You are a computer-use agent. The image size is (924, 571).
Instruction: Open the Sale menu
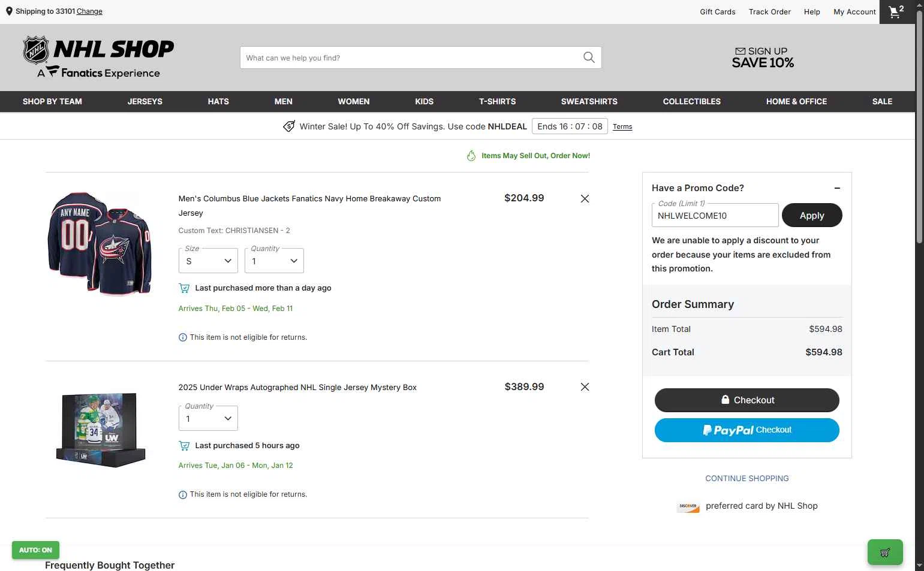point(882,101)
